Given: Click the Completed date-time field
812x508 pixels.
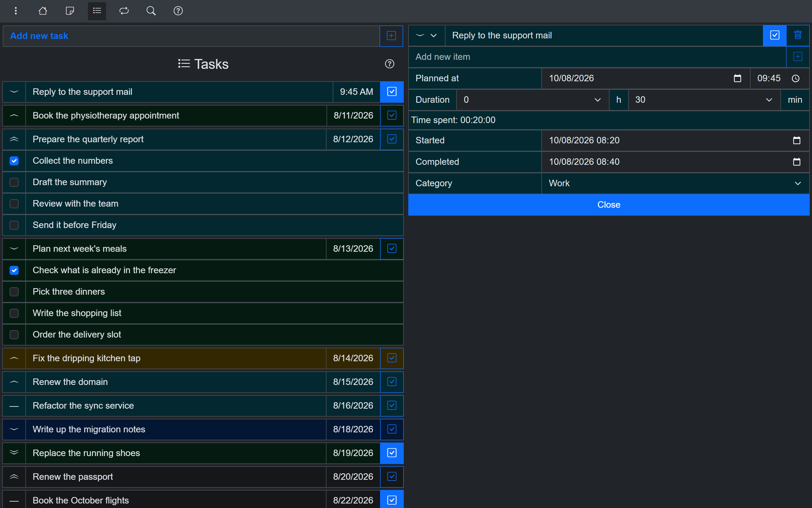Looking at the screenshot, I should (x=675, y=162).
